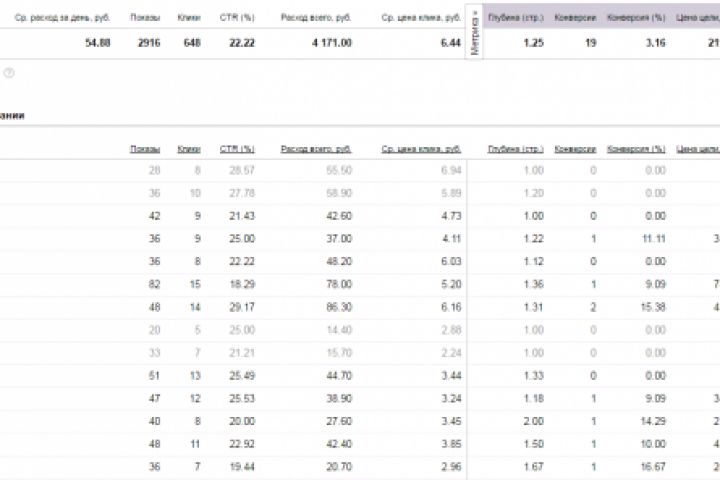The height and width of the screenshot is (480, 720).
Task: Sort by Конверсии column link in table
Action: pyautogui.click(x=575, y=149)
